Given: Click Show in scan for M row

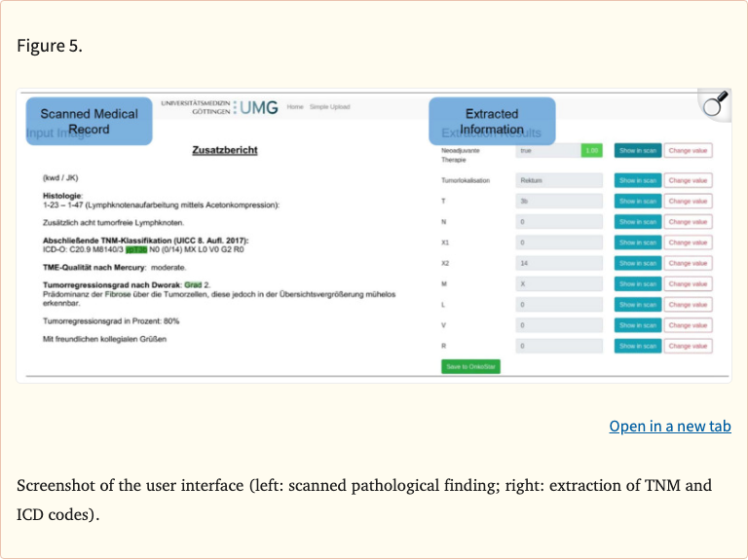Looking at the screenshot, I should [x=637, y=283].
